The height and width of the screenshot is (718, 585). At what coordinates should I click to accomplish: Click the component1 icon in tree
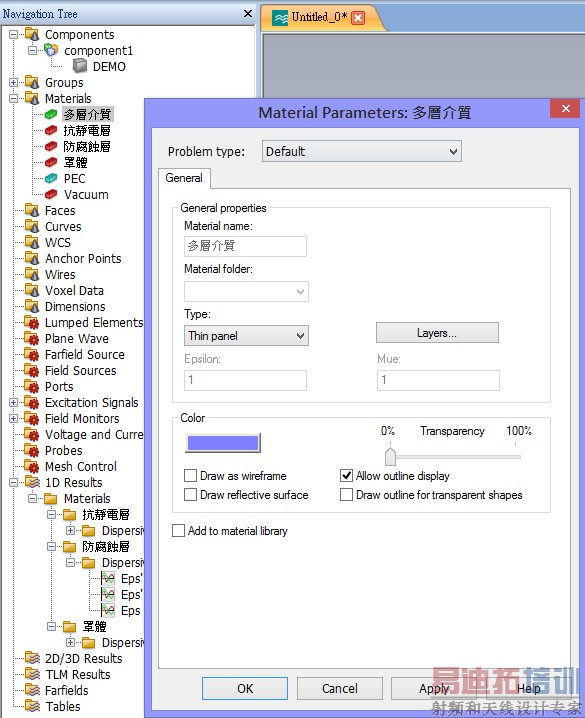51,50
